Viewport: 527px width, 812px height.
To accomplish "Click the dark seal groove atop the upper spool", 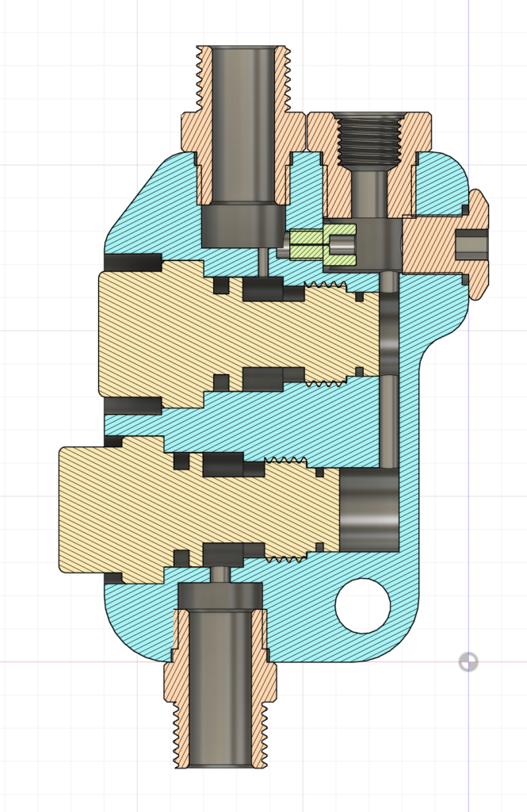I will (262, 289).
